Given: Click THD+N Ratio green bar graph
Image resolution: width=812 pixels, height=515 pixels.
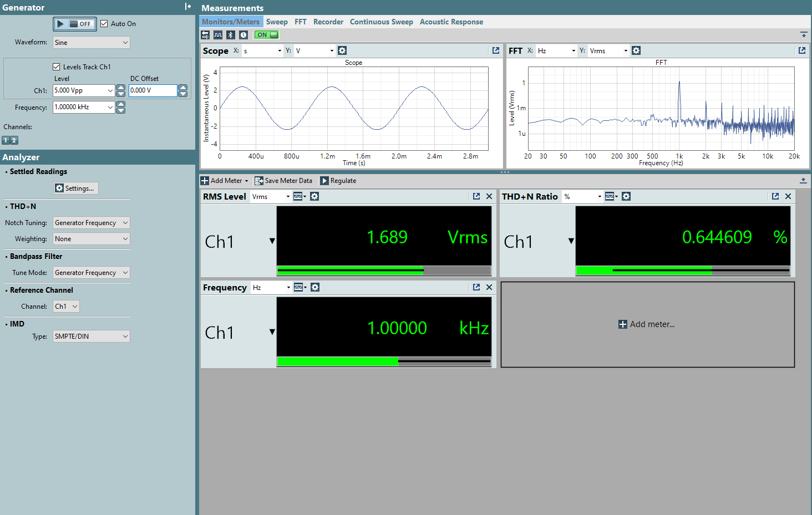Looking at the screenshot, I should 683,271.
